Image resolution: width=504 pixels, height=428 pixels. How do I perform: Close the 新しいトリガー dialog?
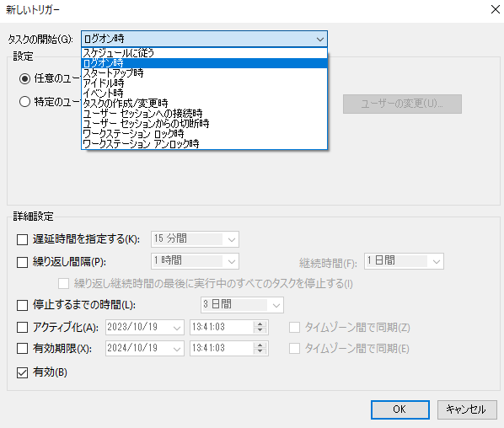pyautogui.click(x=496, y=9)
